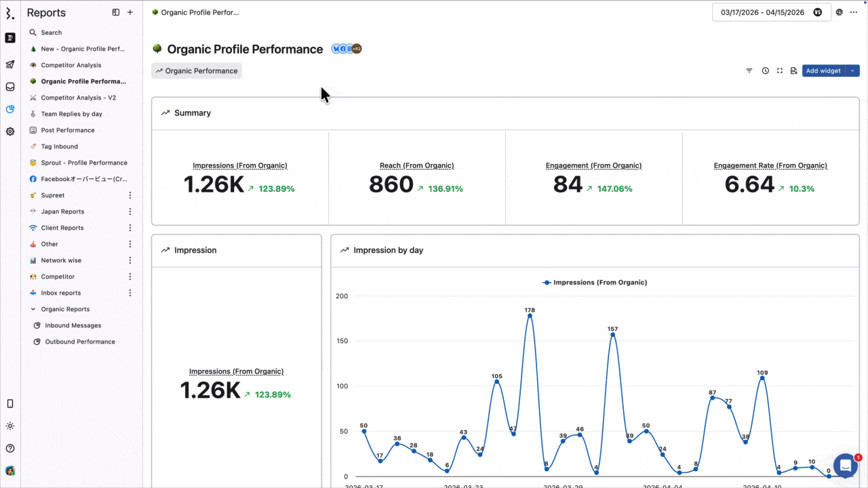
Task: Click the export report file icon
Action: click(x=793, y=70)
